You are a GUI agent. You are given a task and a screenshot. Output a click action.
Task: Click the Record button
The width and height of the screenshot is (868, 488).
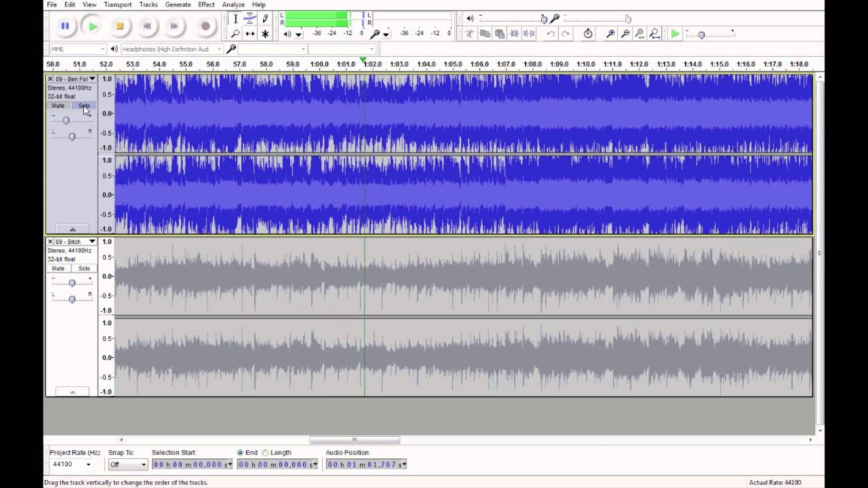[205, 26]
